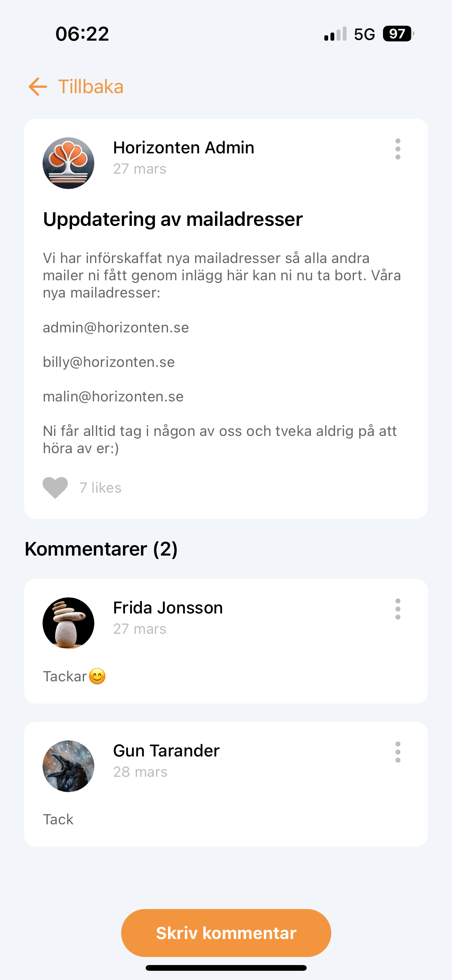The width and height of the screenshot is (452, 980).
Task: Open the Horizonten Admin author name
Action: pyautogui.click(x=184, y=148)
